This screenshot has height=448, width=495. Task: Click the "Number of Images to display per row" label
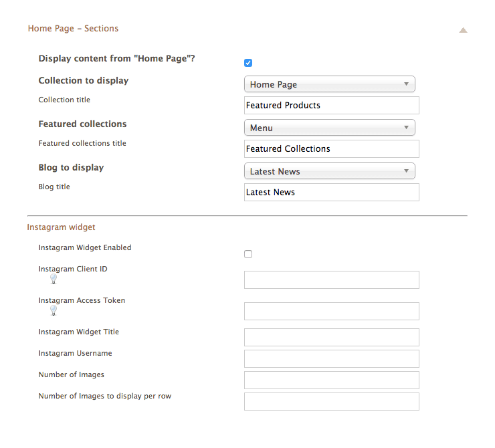click(105, 397)
